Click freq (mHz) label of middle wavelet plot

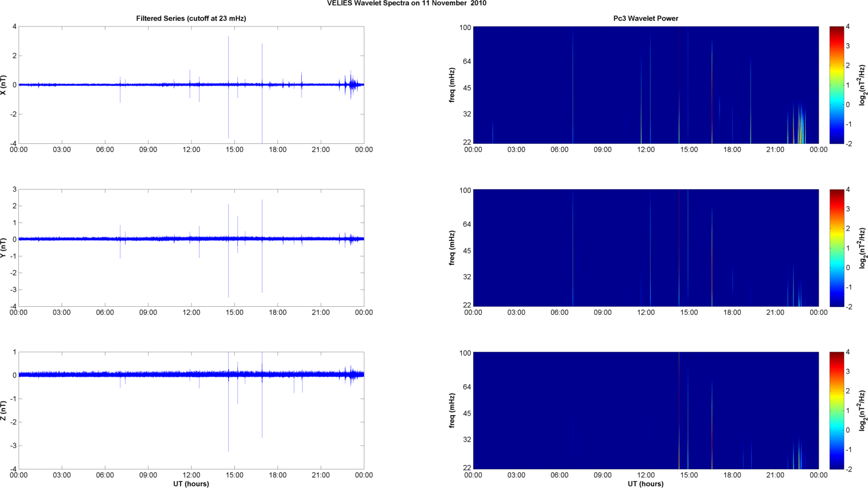pyautogui.click(x=452, y=248)
